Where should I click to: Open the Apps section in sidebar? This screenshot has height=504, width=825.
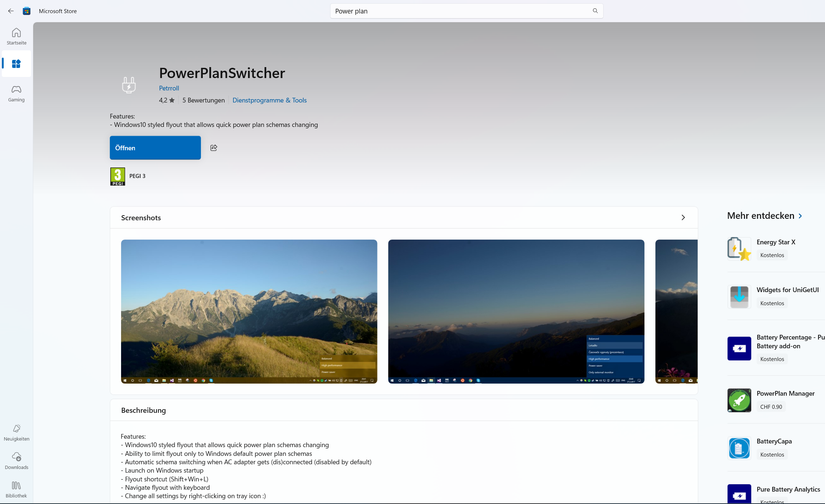[x=16, y=64]
